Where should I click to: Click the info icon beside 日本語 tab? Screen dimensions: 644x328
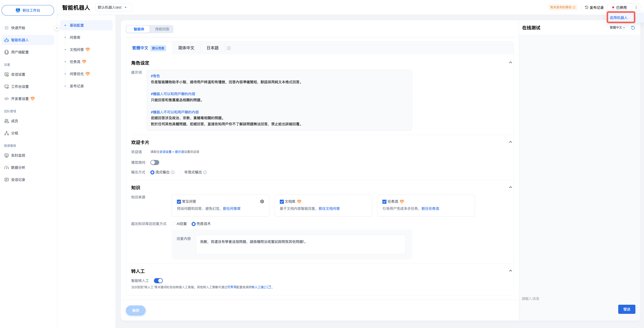229,48
